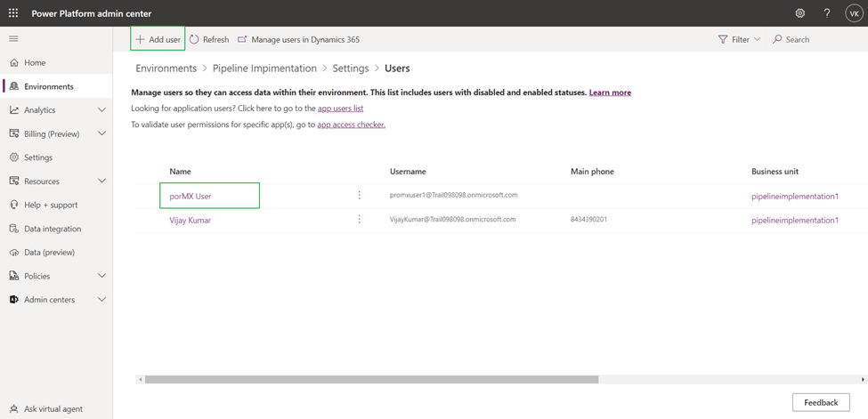
Task: Click the Add user button
Action: [158, 39]
